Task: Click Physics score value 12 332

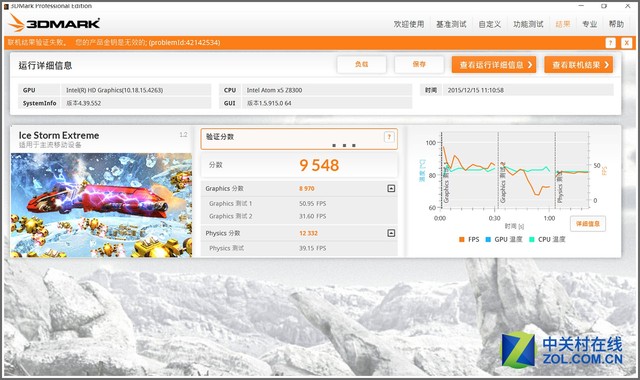Action: pyautogui.click(x=308, y=233)
